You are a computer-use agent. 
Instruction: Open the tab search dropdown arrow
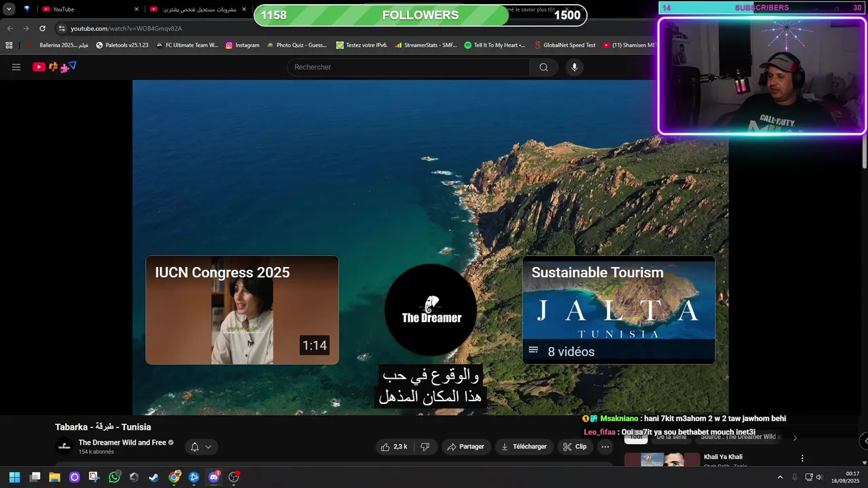point(9,9)
